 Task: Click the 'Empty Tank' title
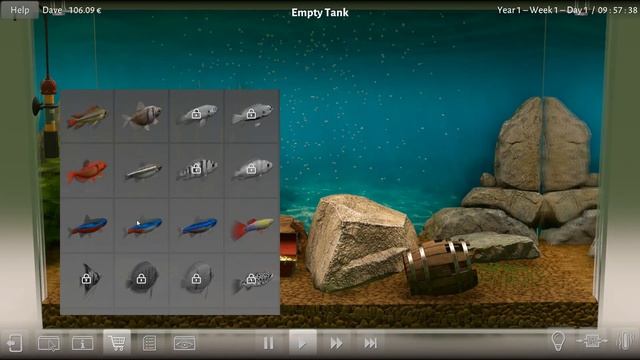pyautogui.click(x=320, y=13)
